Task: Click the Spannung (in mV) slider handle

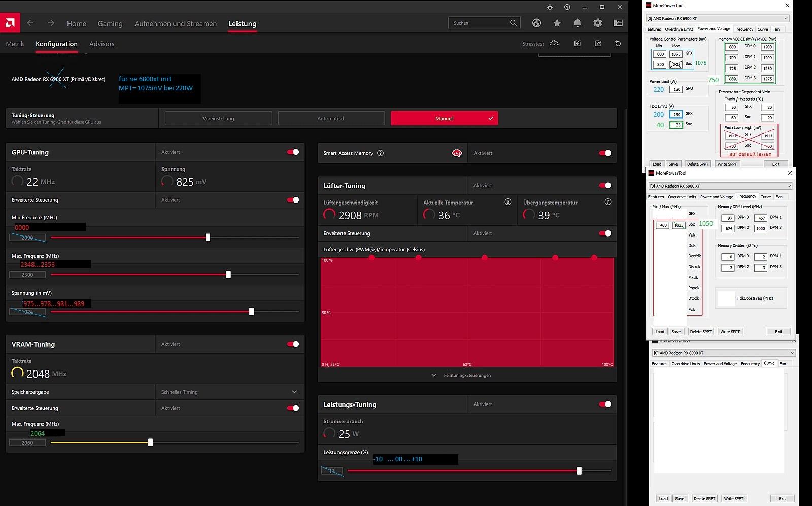Action: click(x=251, y=312)
